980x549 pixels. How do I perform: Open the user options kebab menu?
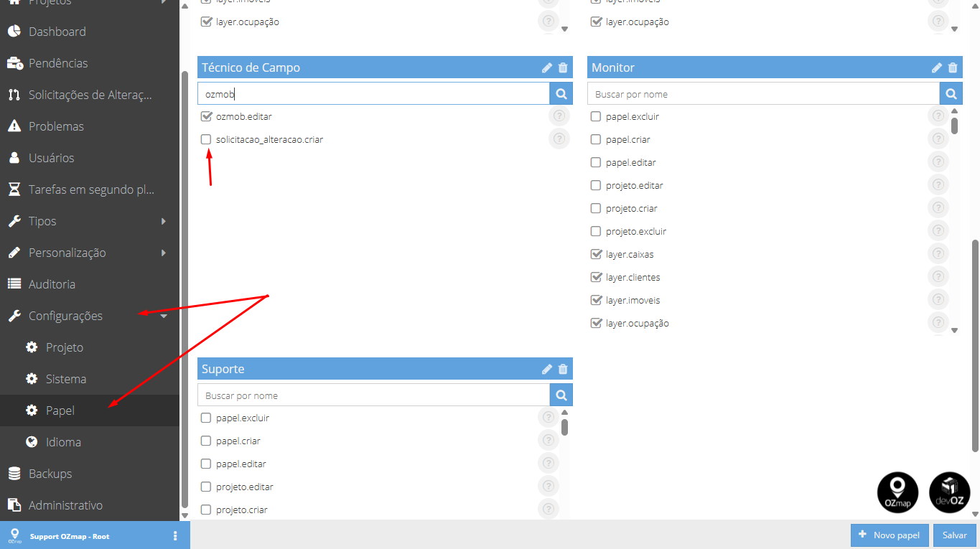pyautogui.click(x=175, y=536)
